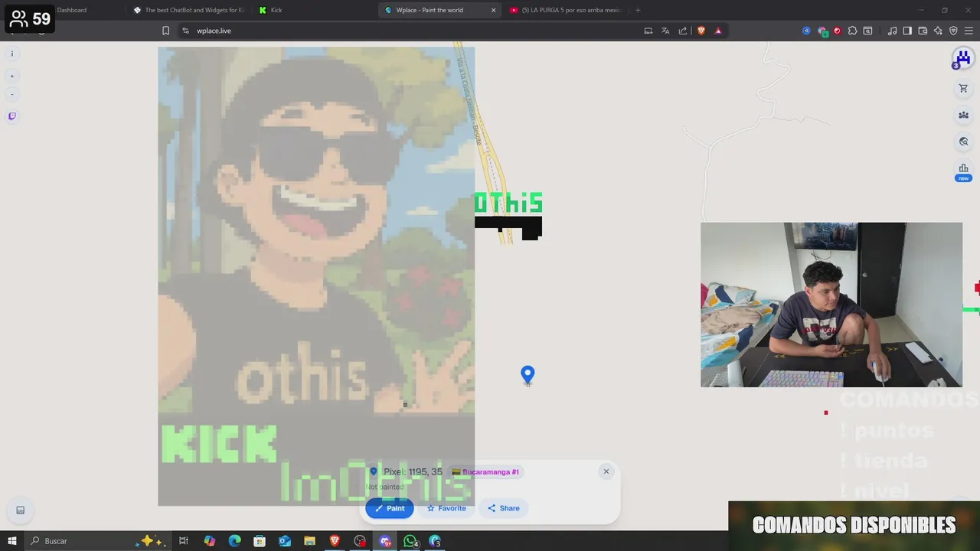Close the pixel info panel
This screenshot has width=980, height=551.
tap(606, 471)
